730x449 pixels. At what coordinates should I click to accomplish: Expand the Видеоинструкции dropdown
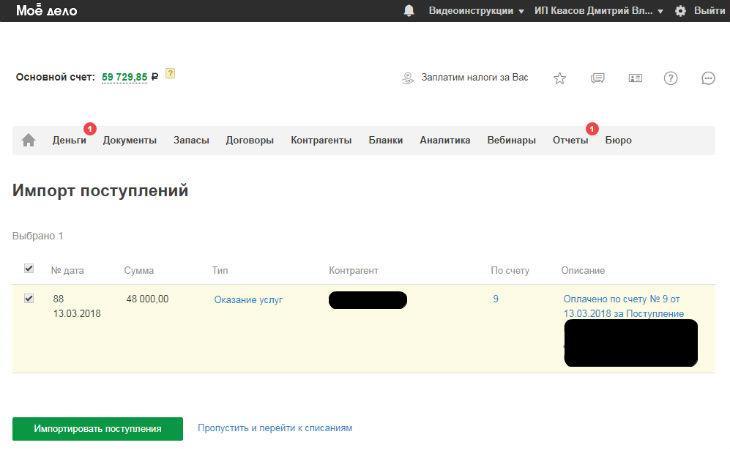pyautogui.click(x=476, y=11)
